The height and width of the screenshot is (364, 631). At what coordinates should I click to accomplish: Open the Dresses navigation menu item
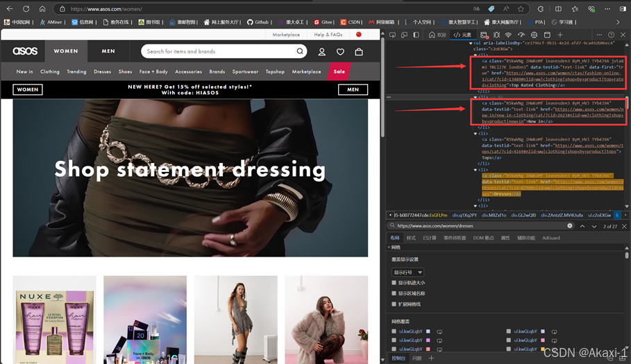point(102,71)
